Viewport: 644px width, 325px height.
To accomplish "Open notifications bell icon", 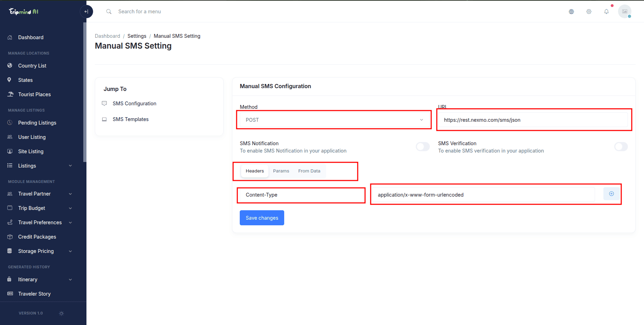I will point(606,12).
